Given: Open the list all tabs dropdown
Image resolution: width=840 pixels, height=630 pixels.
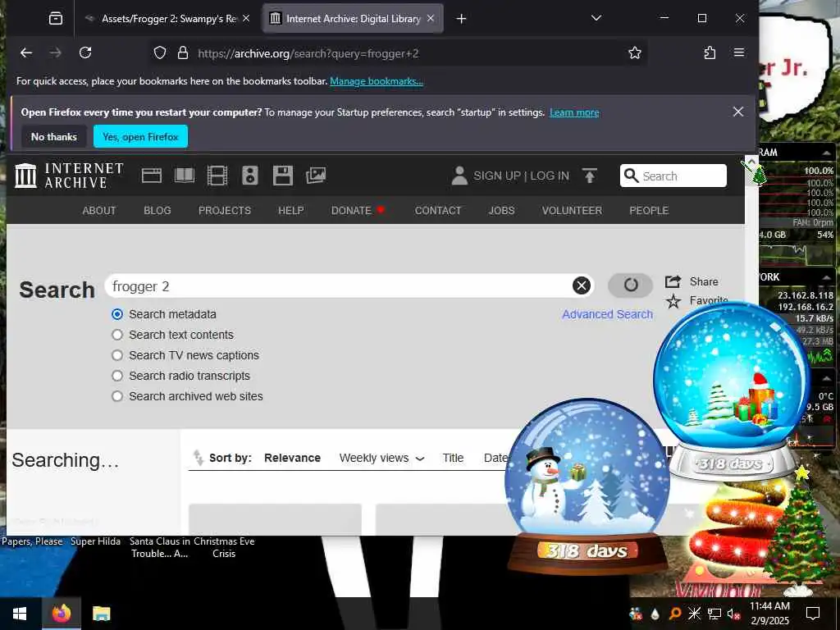Looking at the screenshot, I should [596, 18].
